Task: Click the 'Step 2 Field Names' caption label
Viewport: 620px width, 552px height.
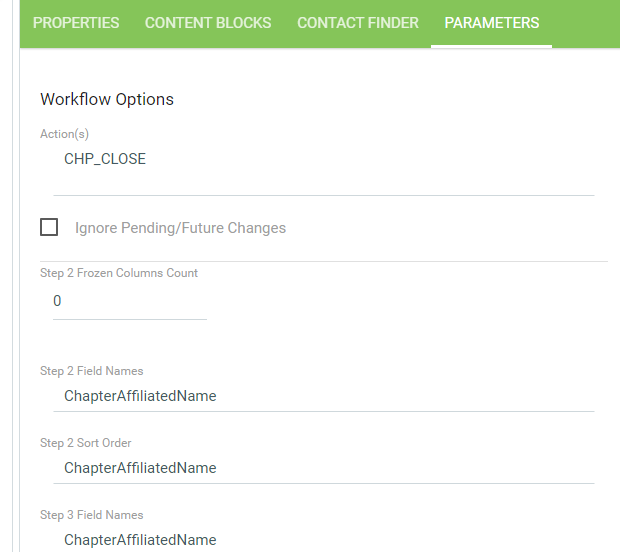Action: pyautogui.click(x=92, y=371)
